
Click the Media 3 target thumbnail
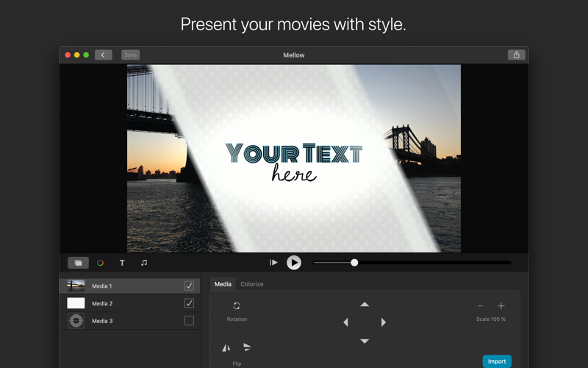click(x=76, y=321)
